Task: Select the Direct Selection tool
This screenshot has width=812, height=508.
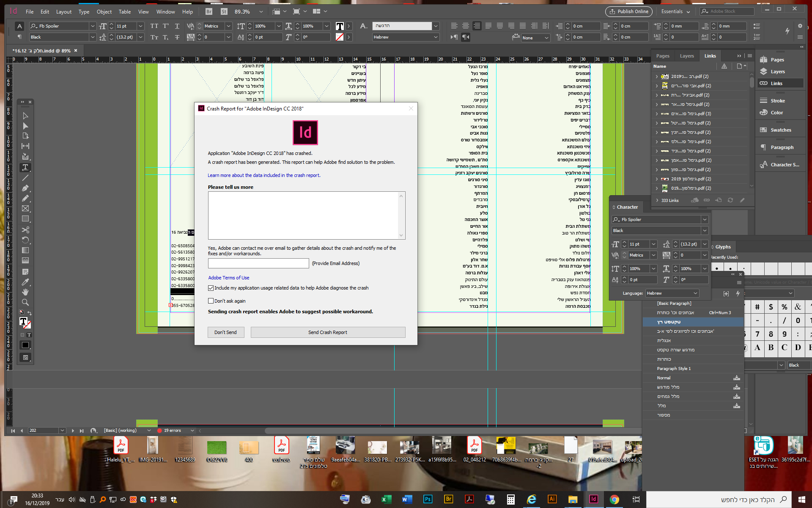Action: tap(25, 126)
